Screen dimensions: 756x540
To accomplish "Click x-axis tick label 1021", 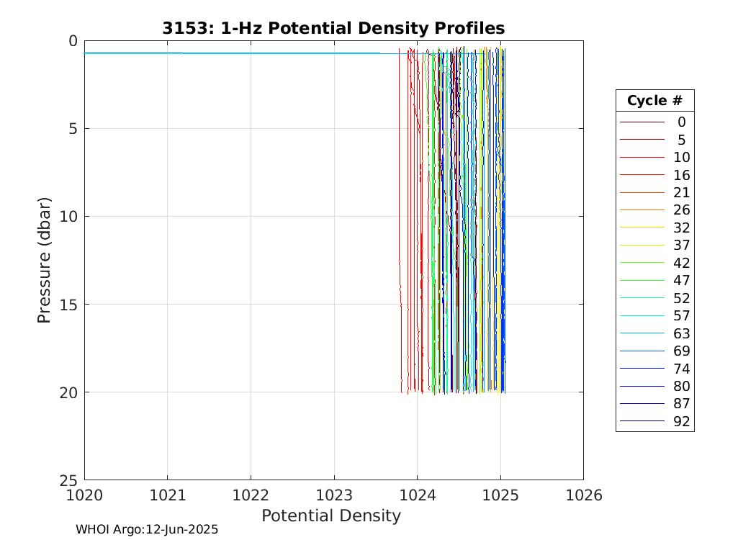I will coord(168,495).
